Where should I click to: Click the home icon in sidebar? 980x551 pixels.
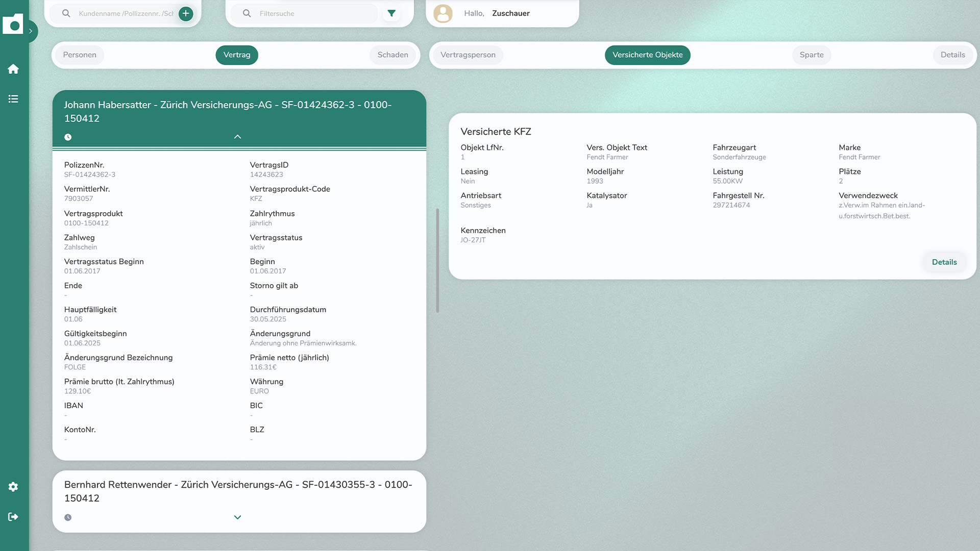point(13,69)
